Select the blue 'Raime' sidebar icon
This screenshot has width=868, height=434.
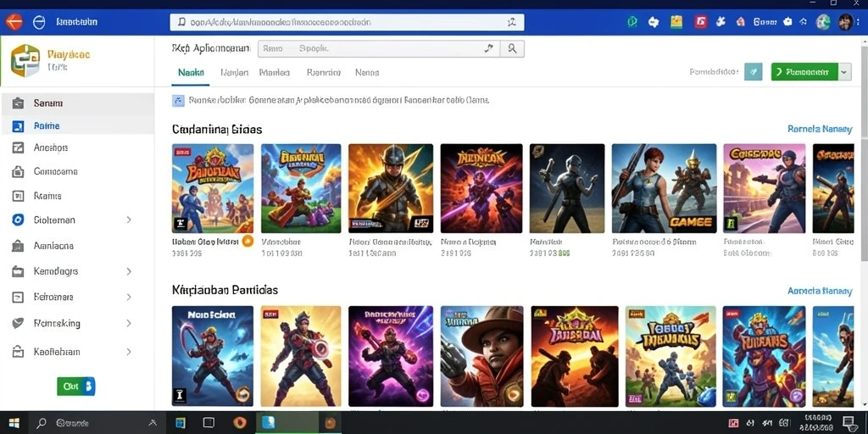[x=19, y=126]
